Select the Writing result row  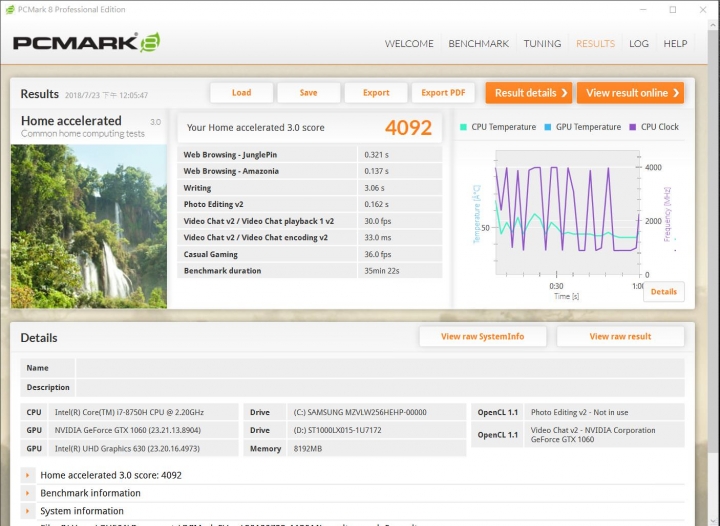click(x=310, y=188)
